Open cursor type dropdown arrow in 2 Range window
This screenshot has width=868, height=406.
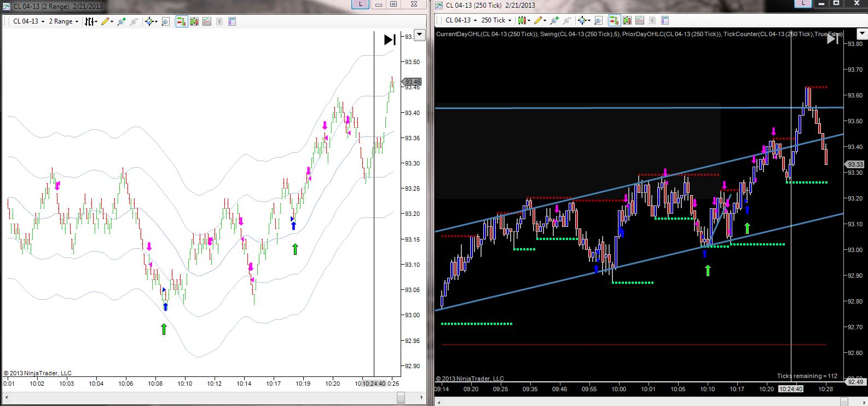point(156,22)
